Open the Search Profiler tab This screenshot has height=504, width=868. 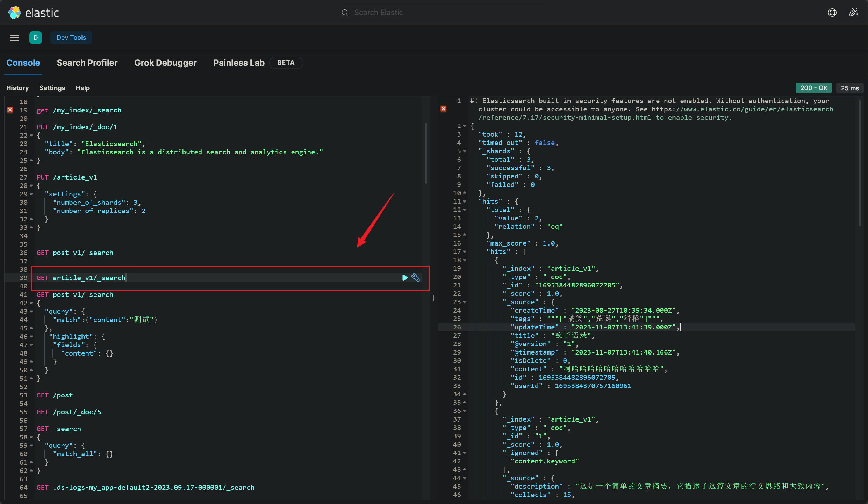click(x=87, y=63)
